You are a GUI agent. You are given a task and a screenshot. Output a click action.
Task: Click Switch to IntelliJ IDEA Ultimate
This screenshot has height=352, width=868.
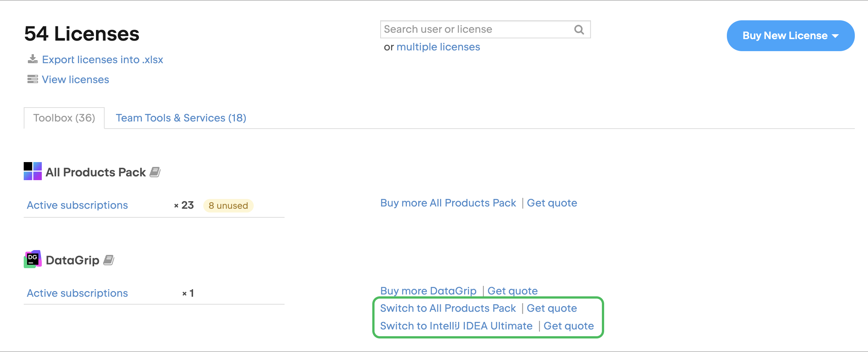tap(456, 326)
